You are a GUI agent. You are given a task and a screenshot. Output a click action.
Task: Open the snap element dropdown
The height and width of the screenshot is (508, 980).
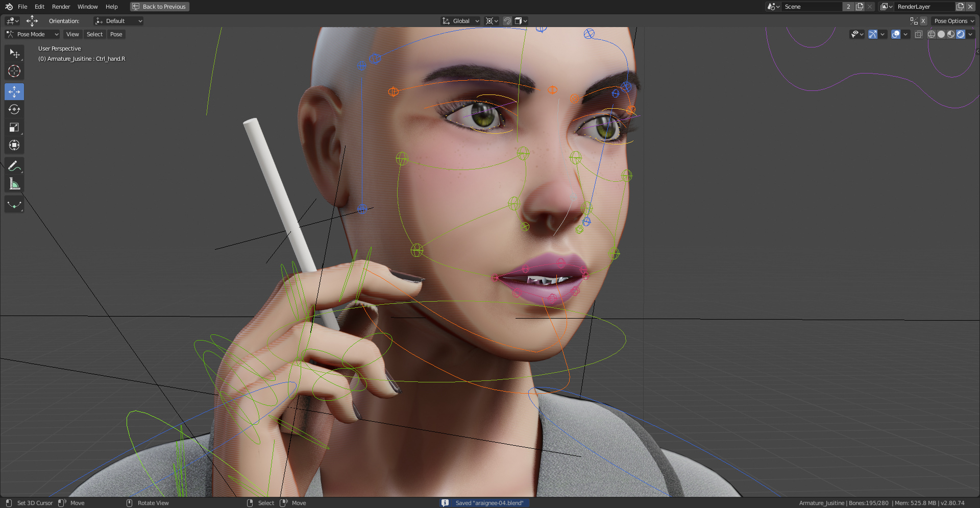(x=521, y=21)
